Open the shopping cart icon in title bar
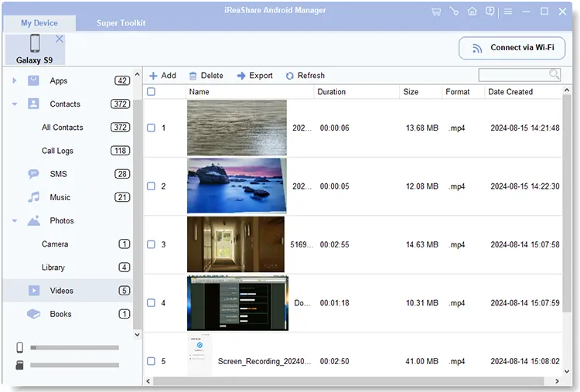This screenshot has height=392, width=580. tap(436, 12)
